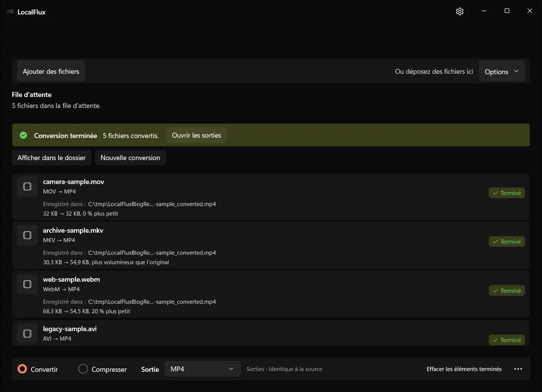Click the WebM → MP4 text
The height and width of the screenshot is (392, 542).
click(x=61, y=289)
